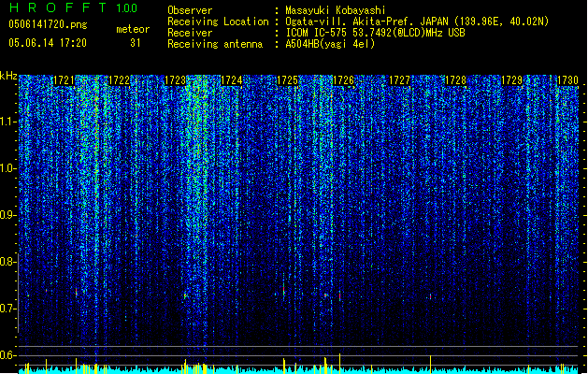
Task: Click the 'Observer' field label
Action: [190, 10]
